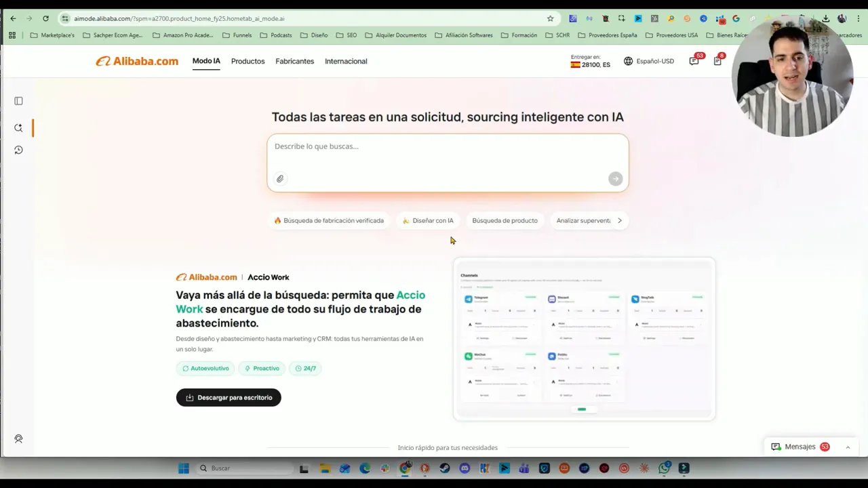868x488 pixels.
Task: Open the Internacional tab
Action: pyautogui.click(x=346, y=61)
